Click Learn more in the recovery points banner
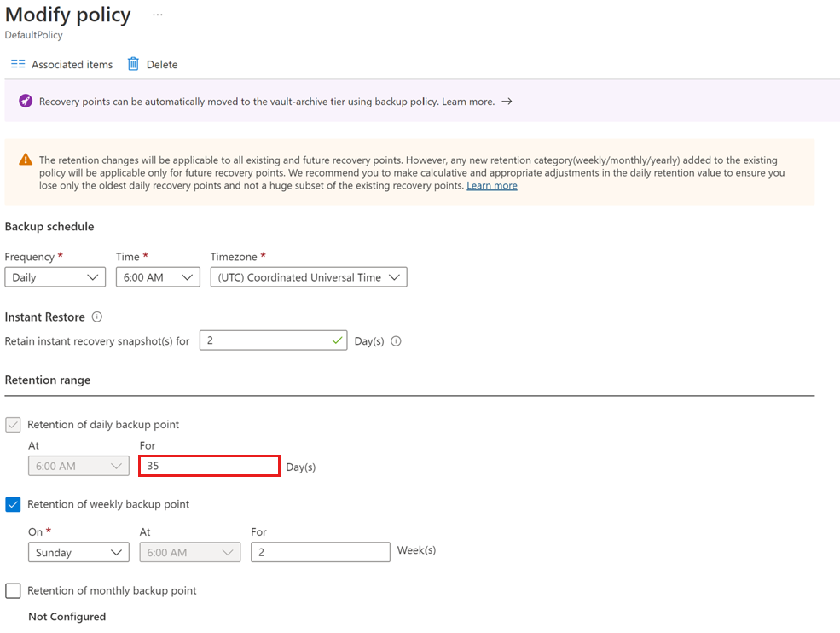The height and width of the screenshot is (633, 840). tap(467, 101)
